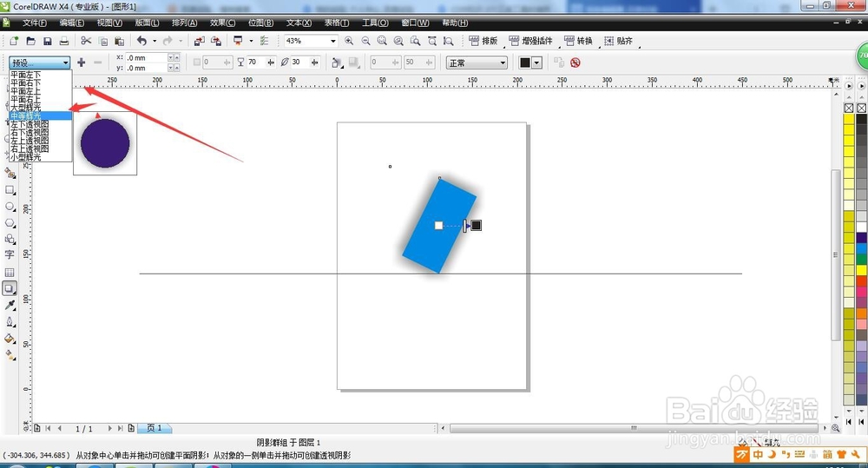Click the 增强插件 toolbar button
Image resolution: width=868 pixels, height=468 pixels.
531,41
